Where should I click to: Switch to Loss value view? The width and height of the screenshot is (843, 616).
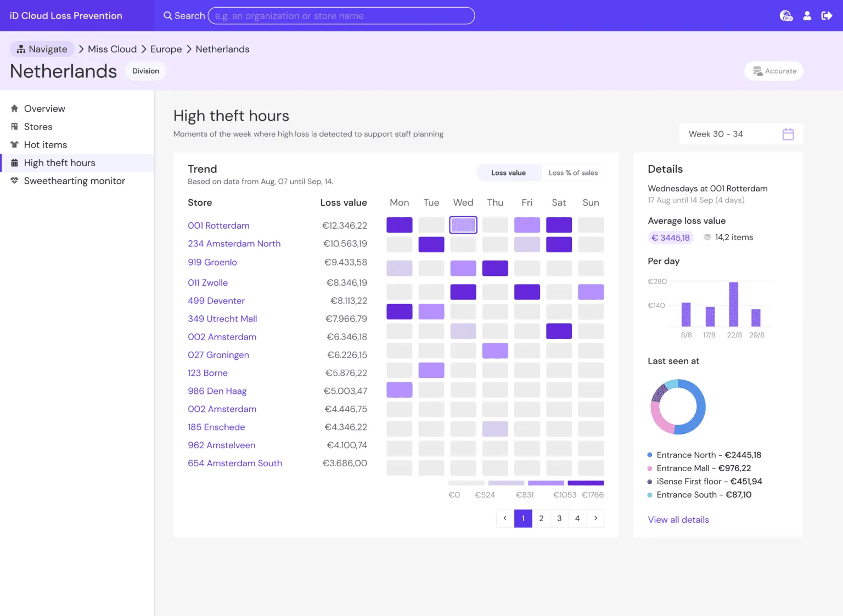[x=508, y=173]
